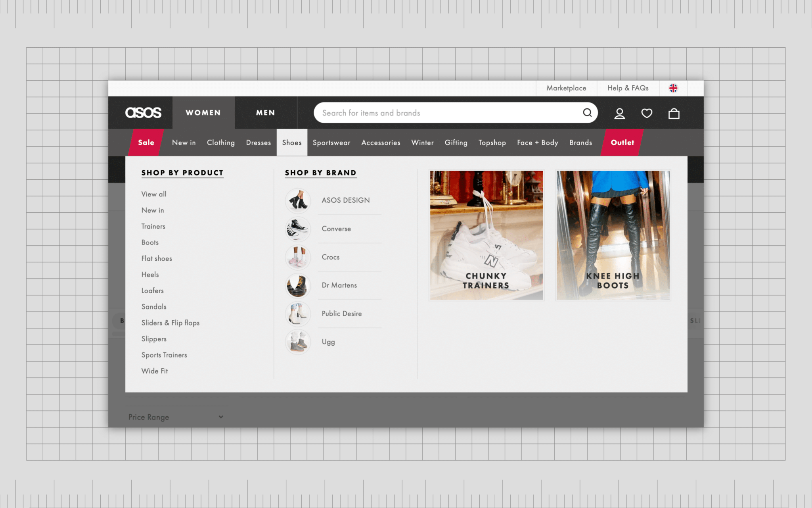Open the Sale menu item

pyautogui.click(x=146, y=142)
